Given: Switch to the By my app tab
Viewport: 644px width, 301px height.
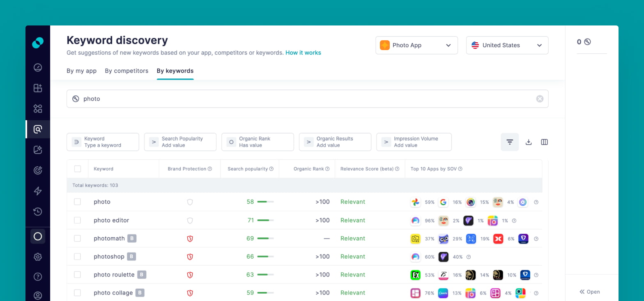Looking at the screenshot, I should pyautogui.click(x=81, y=71).
